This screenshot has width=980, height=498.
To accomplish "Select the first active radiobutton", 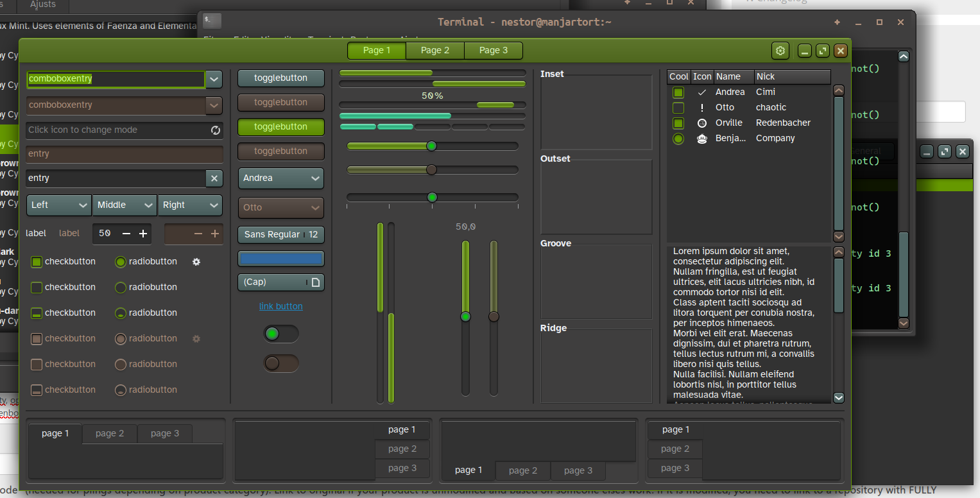I will point(121,262).
